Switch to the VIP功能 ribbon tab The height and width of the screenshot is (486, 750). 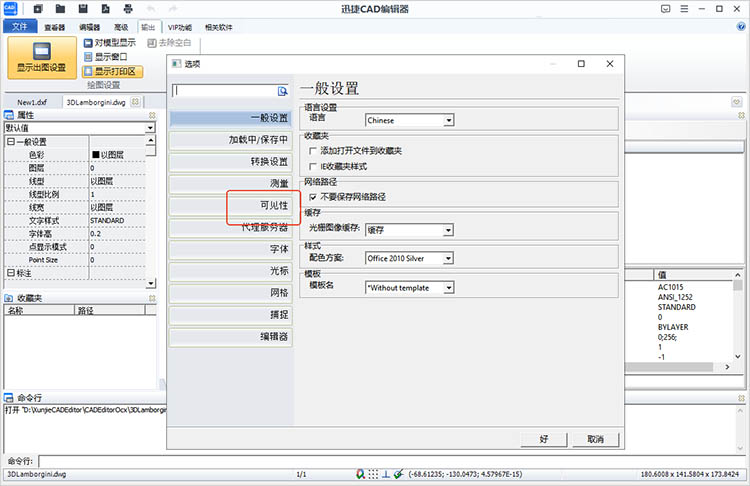(x=181, y=28)
